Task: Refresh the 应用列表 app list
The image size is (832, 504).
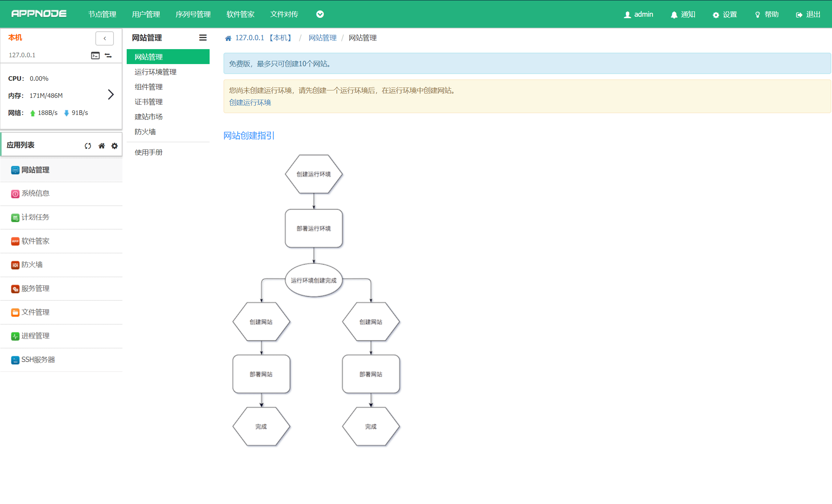Action: pos(88,146)
